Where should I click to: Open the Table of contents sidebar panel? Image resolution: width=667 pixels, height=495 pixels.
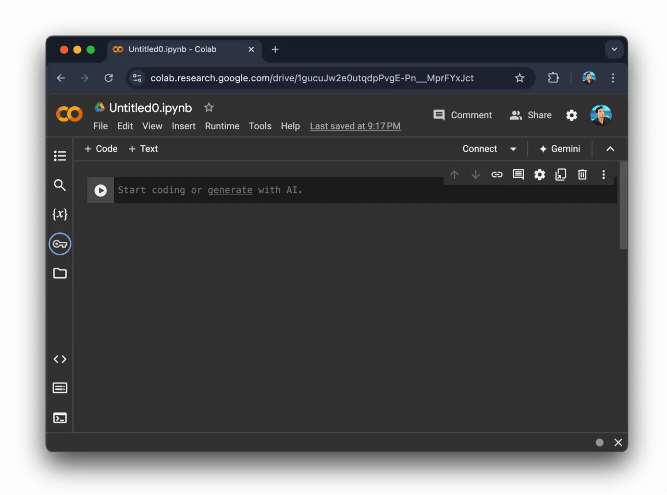[60, 156]
